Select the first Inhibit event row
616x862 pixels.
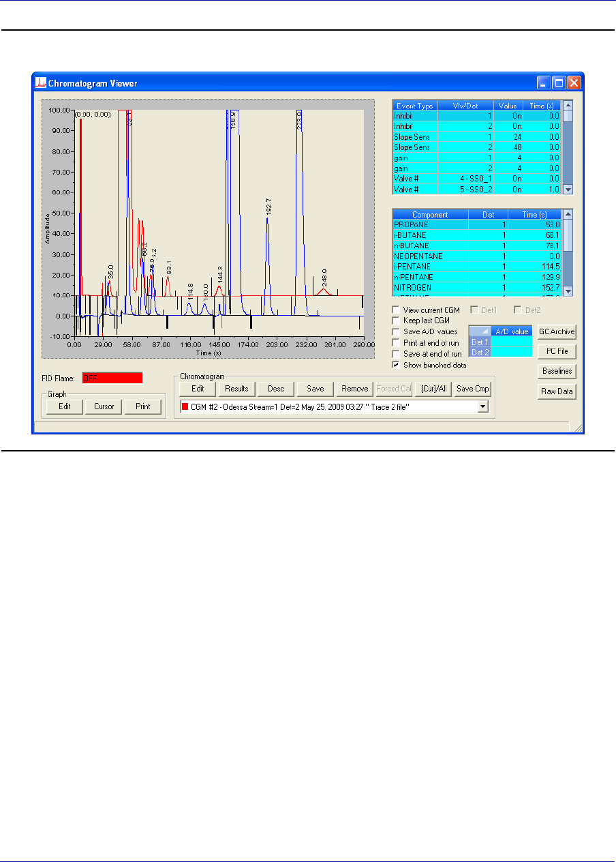[x=478, y=116]
